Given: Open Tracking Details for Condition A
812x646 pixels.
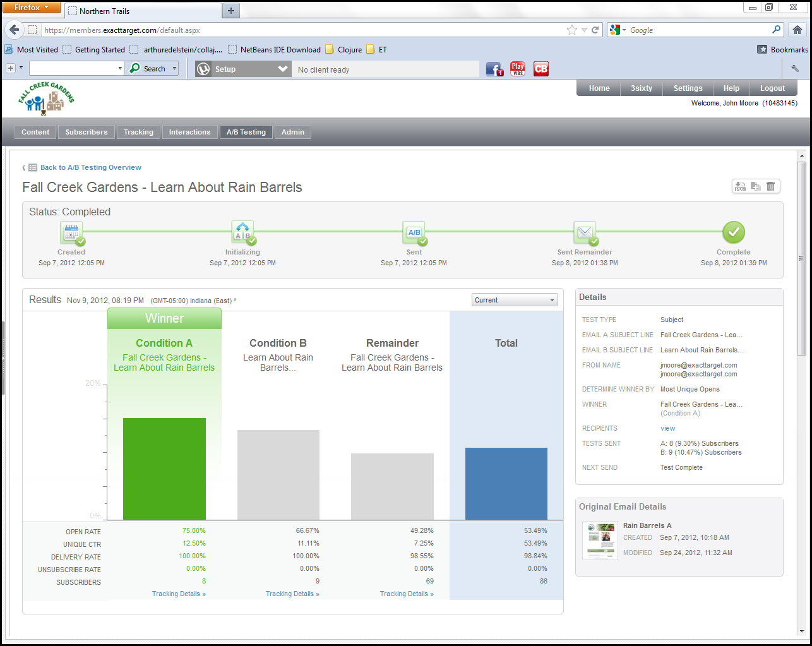Looking at the screenshot, I should click(x=179, y=594).
